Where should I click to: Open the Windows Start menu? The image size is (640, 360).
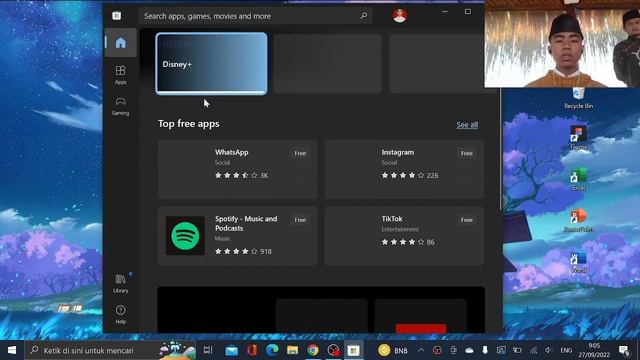pyautogui.click(x=12, y=350)
